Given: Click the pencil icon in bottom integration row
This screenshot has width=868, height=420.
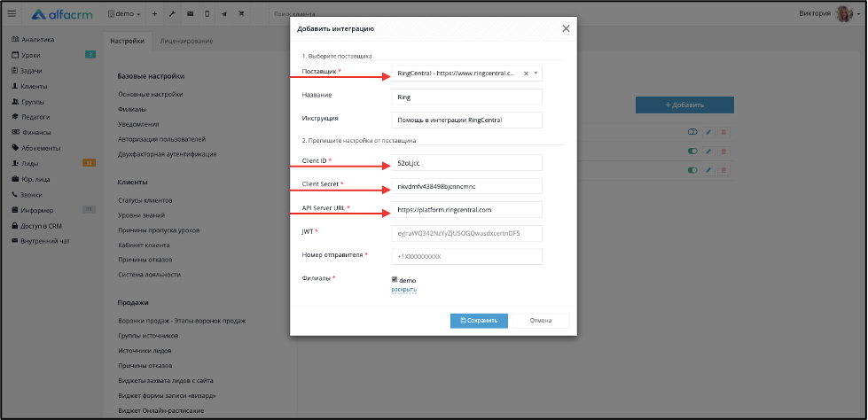Looking at the screenshot, I should pyautogui.click(x=708, y=170).
